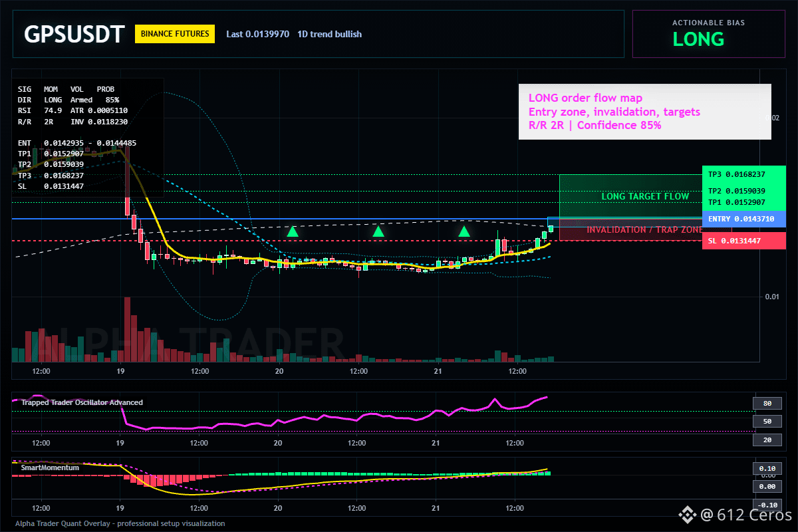Viewport: 798px width, 532px height.
Task: Click the INVALIDATION / TRAP ZONE label
Action: [x=644, y=229]
